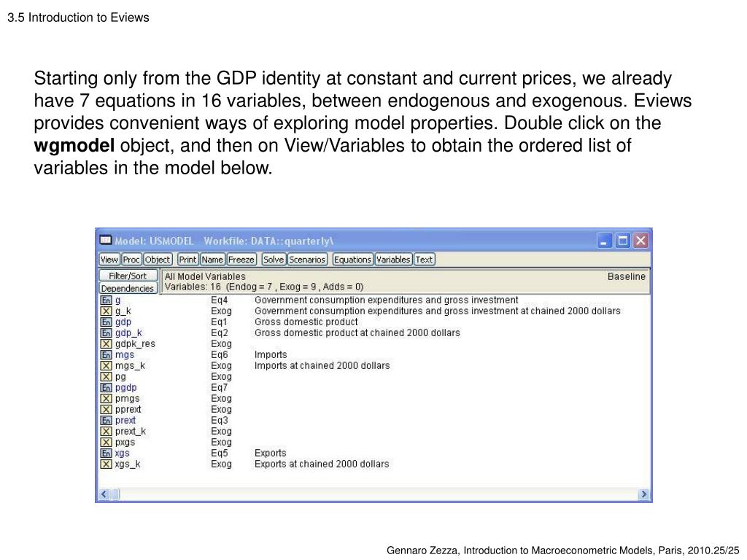The width and height of the screenshot is (747, 560).
Task: Click the En icon beside gdp_k
Action: 106,332
